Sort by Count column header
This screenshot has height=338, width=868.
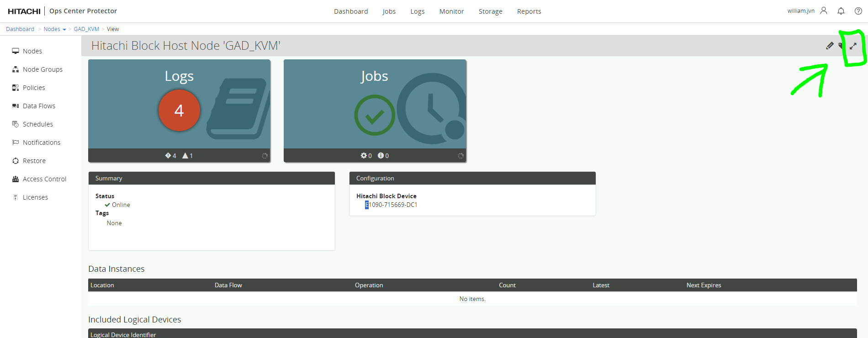507,285
